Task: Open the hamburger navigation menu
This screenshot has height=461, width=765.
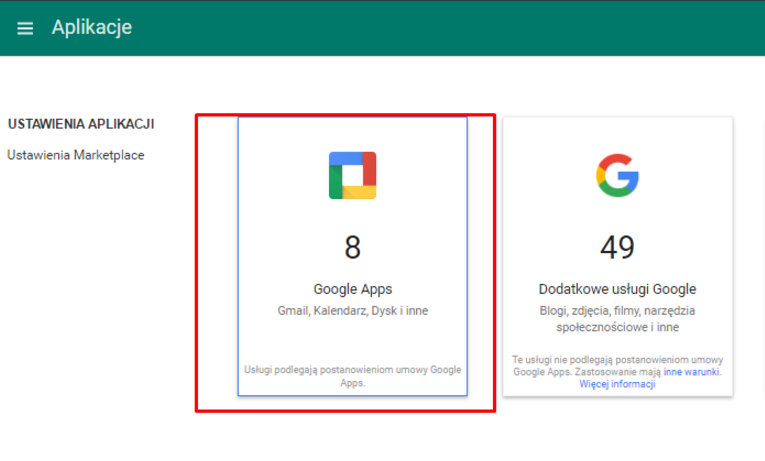Action: point(25,28)
